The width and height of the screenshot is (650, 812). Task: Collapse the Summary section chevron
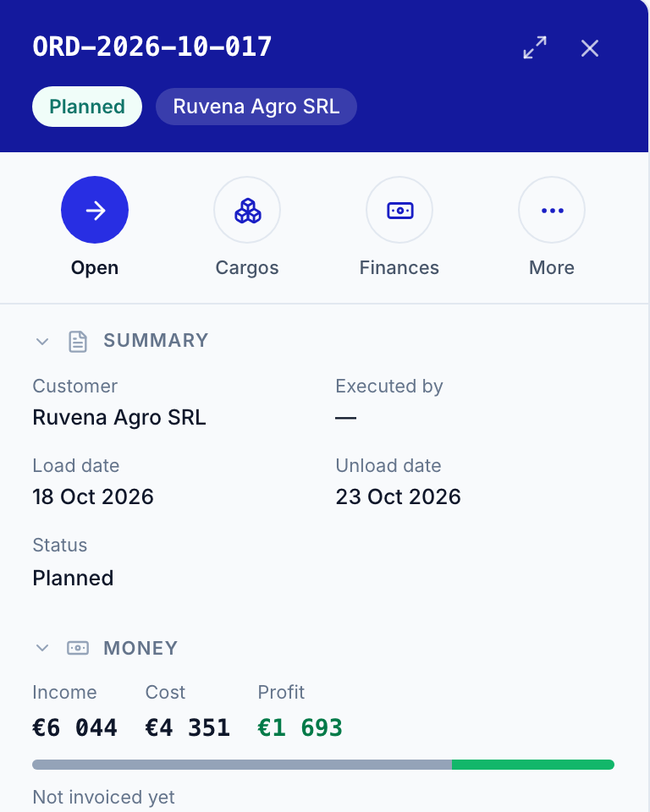coord(42,341)
